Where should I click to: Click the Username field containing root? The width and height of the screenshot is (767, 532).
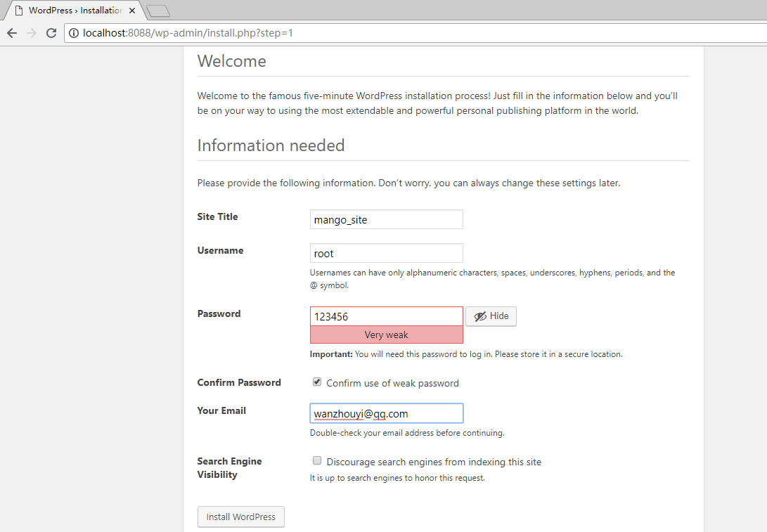[386, 253]
